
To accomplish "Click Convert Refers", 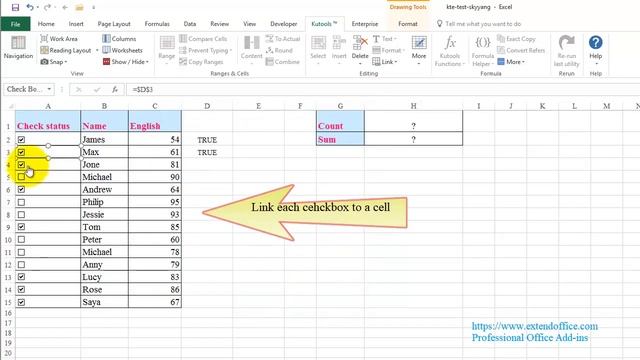I will click(521, 50).
